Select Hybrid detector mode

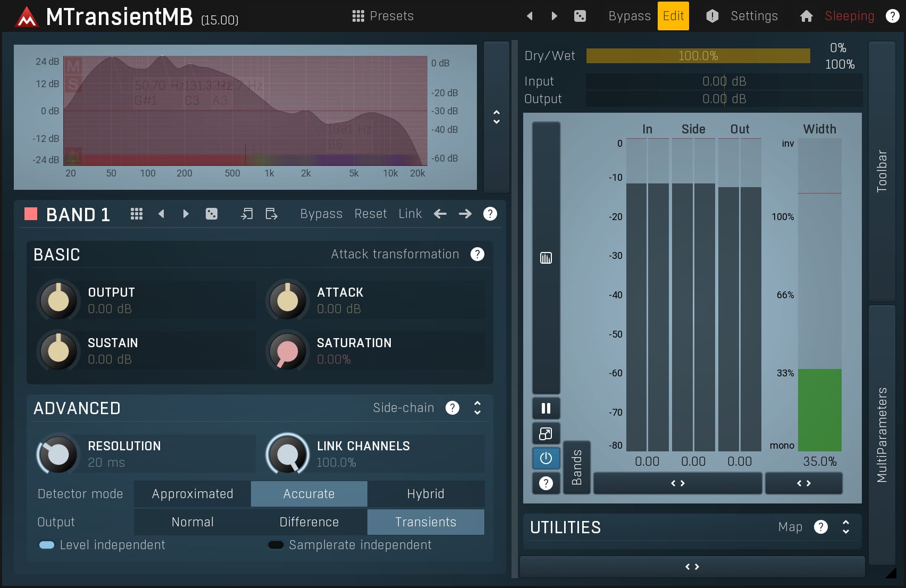(425, 494)
